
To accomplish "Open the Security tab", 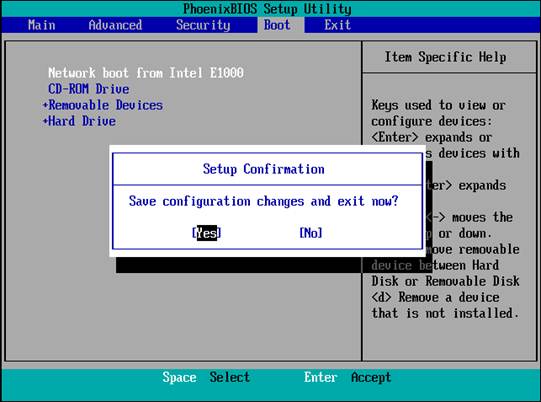I will coord(203,25).
